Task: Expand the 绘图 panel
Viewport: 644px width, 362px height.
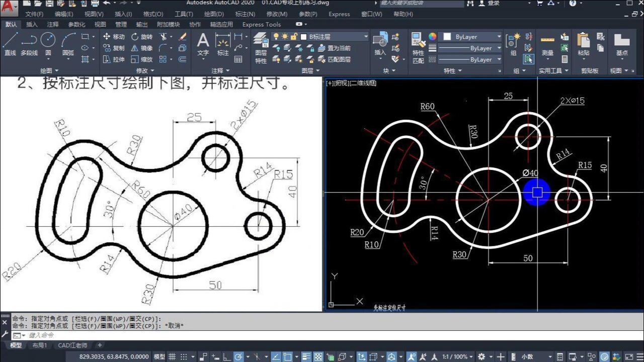Action: pos(49,71)
